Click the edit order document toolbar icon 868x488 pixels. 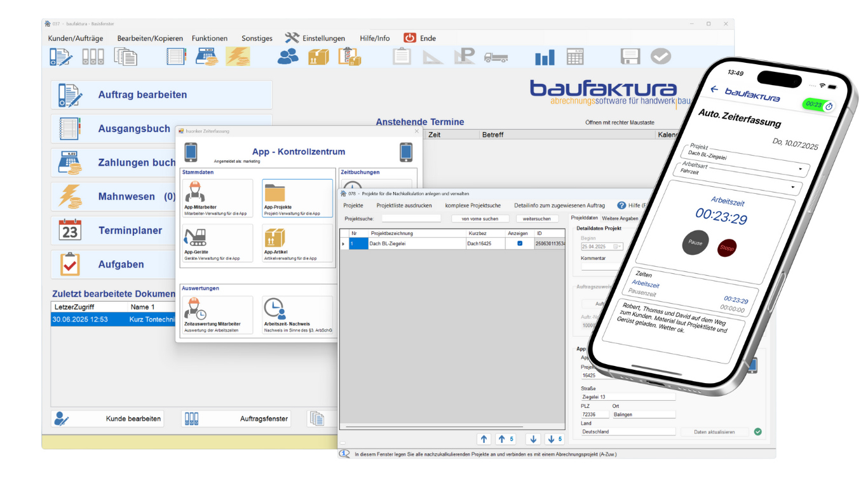[61, 57]
